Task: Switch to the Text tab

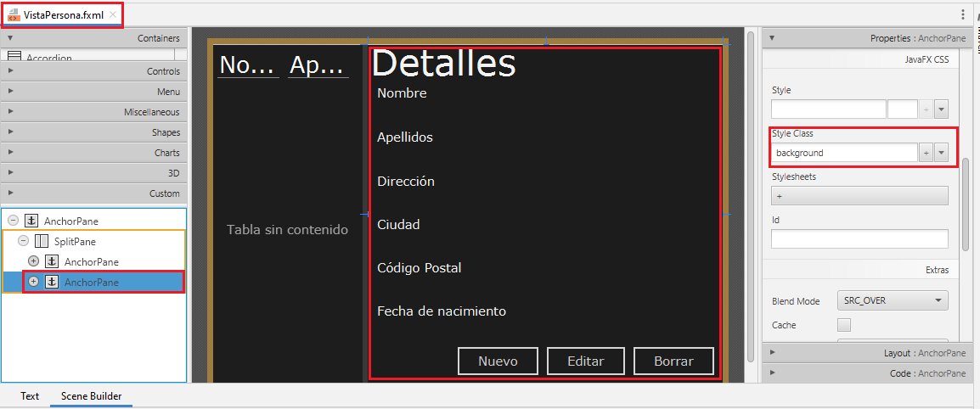Action: [x=30, y=396]
